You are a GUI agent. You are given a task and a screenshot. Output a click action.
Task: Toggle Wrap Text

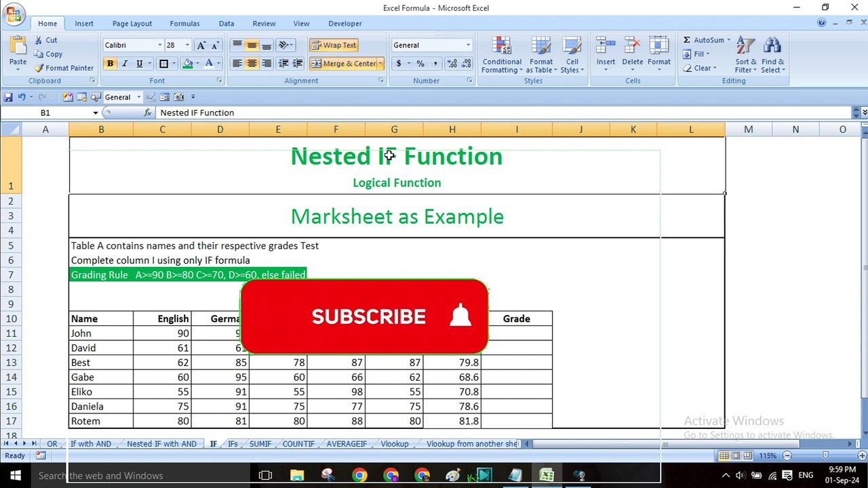coord(334,45)
